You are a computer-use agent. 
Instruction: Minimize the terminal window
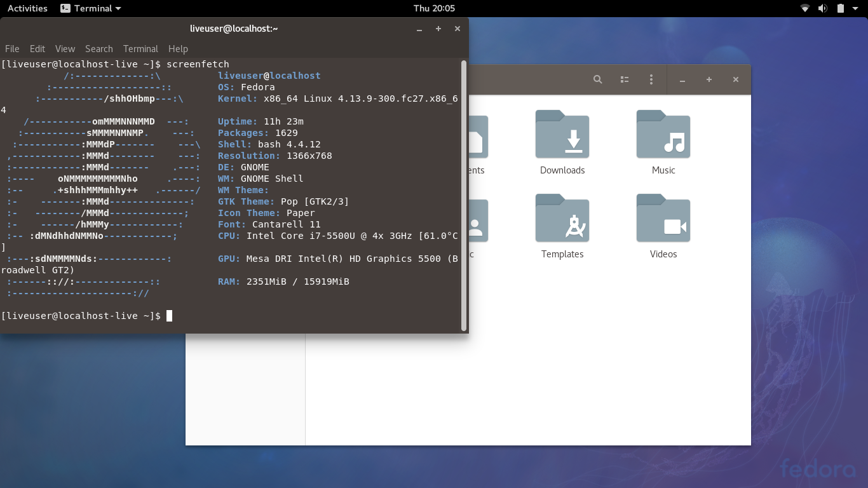pyautogui.click(x=419, y=29)
